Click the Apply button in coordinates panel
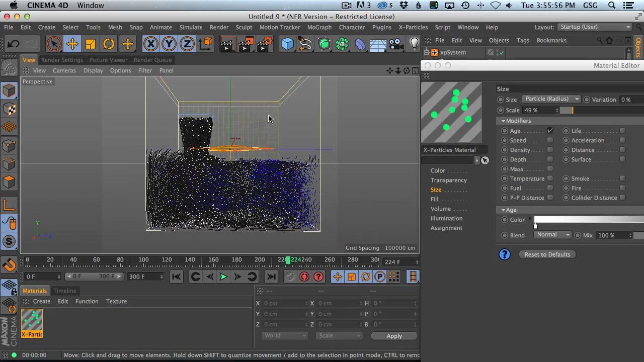The image size is (644, 362). click(394, 336)
